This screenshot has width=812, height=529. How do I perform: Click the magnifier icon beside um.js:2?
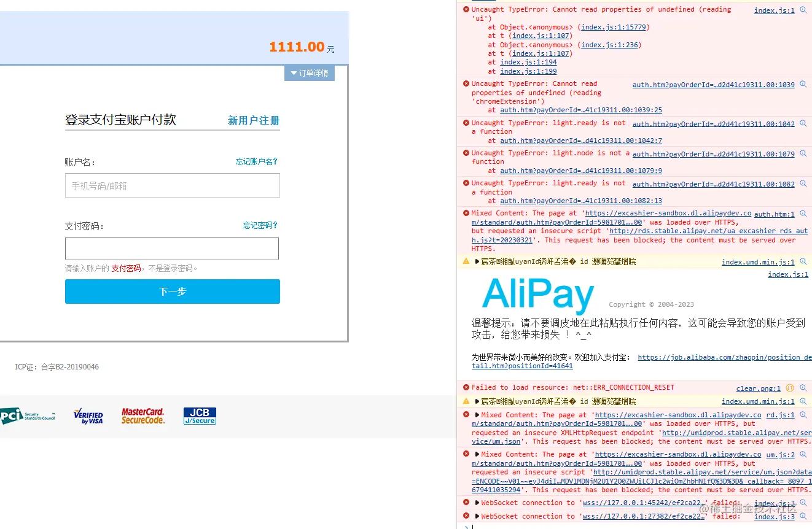click(803, 455)
